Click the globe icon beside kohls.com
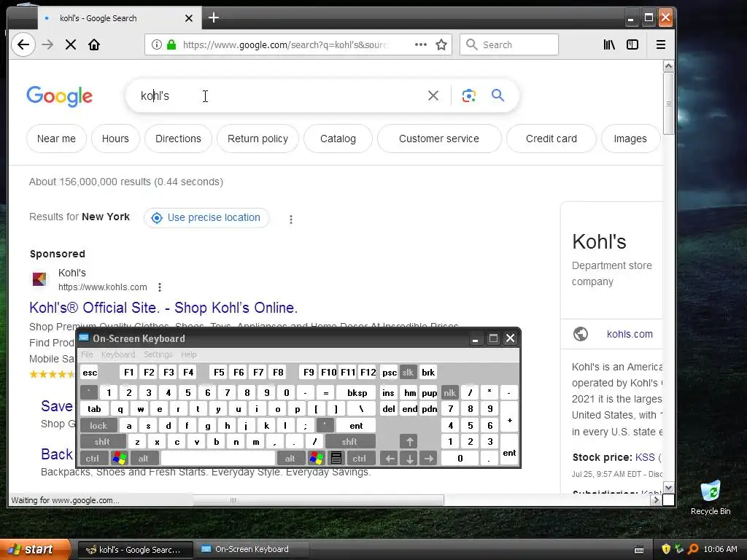 [580, 334]
